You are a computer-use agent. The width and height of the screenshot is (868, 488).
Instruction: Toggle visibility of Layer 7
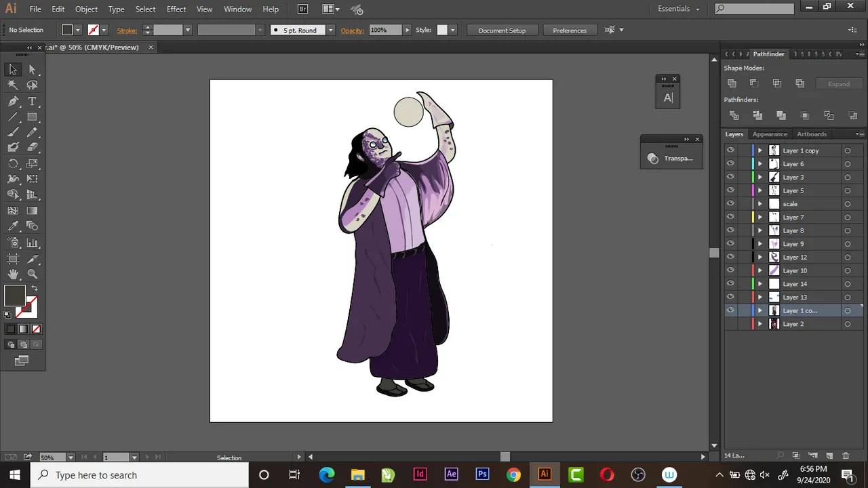730,218
